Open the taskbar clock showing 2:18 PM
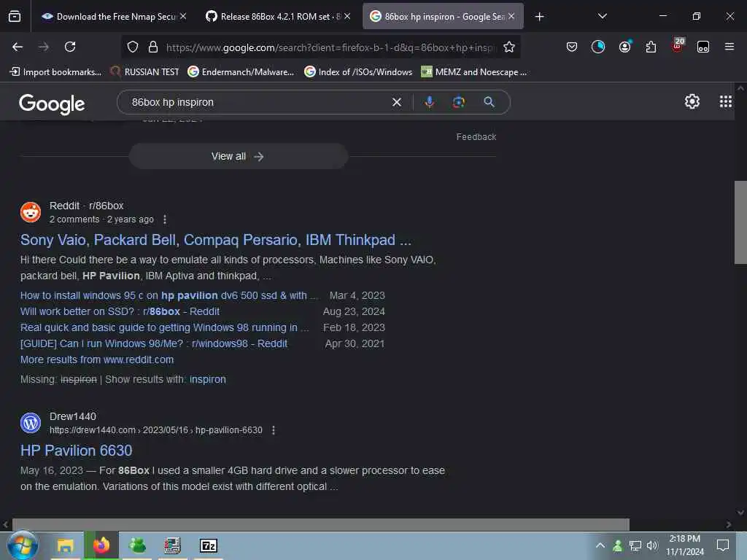Image resolution: width=747 pixels, height=560 pixels. [x=684, y=545]
